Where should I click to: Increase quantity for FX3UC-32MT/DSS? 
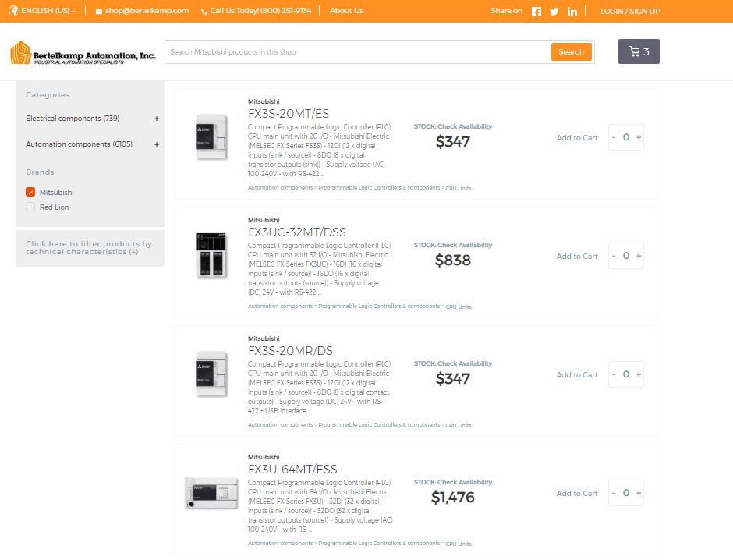tap(639, 256)
